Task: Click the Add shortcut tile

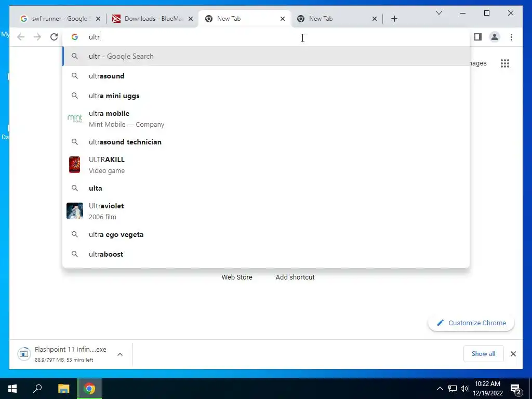Action: (x=295, y=277)
